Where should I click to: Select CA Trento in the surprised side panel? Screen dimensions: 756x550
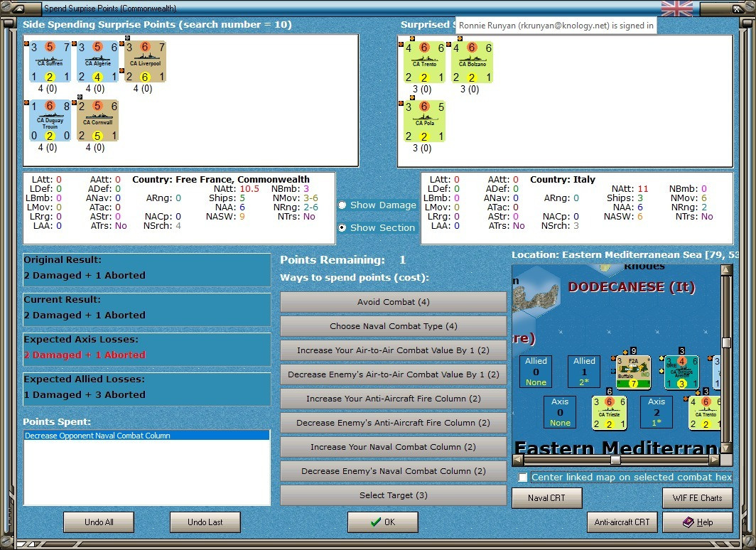click(x=424, y=63)
